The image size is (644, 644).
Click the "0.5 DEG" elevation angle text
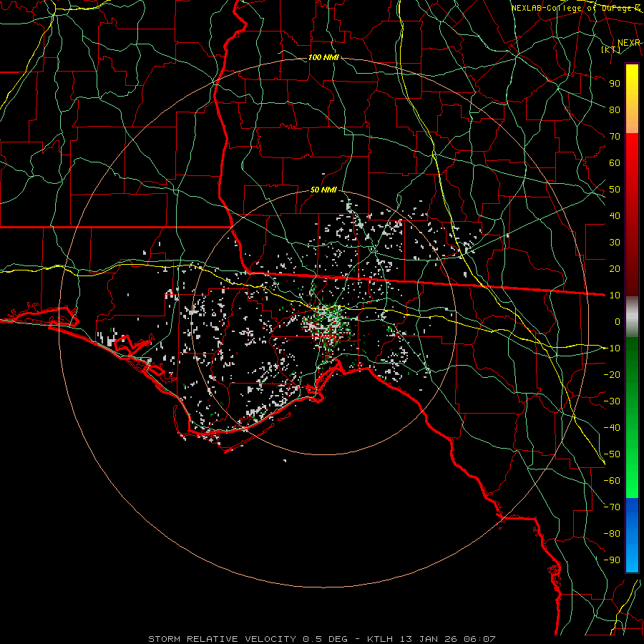325,639
